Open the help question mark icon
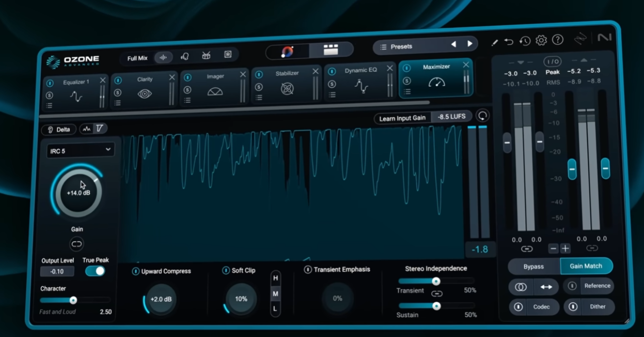Screen dimensions: 644x337 coord(558,40)
